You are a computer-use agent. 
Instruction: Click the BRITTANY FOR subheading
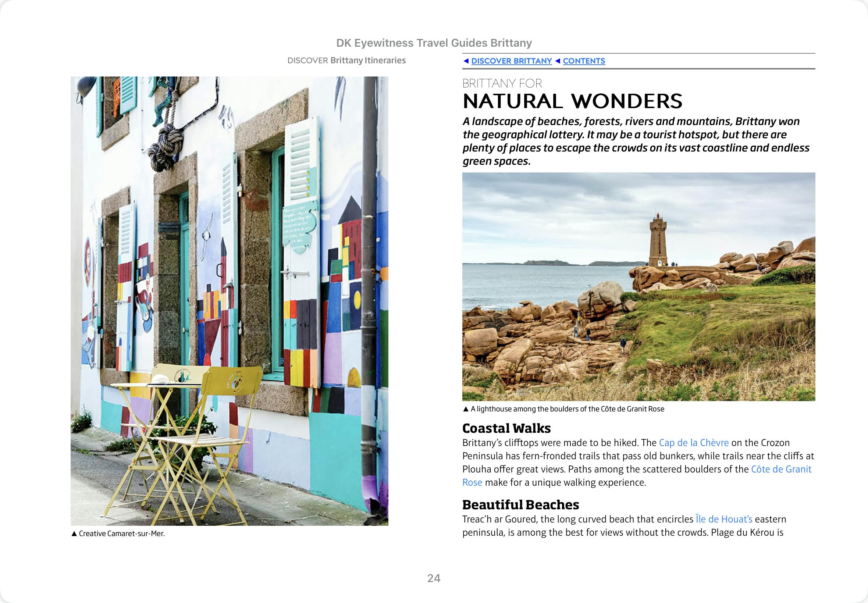point(502,83)
